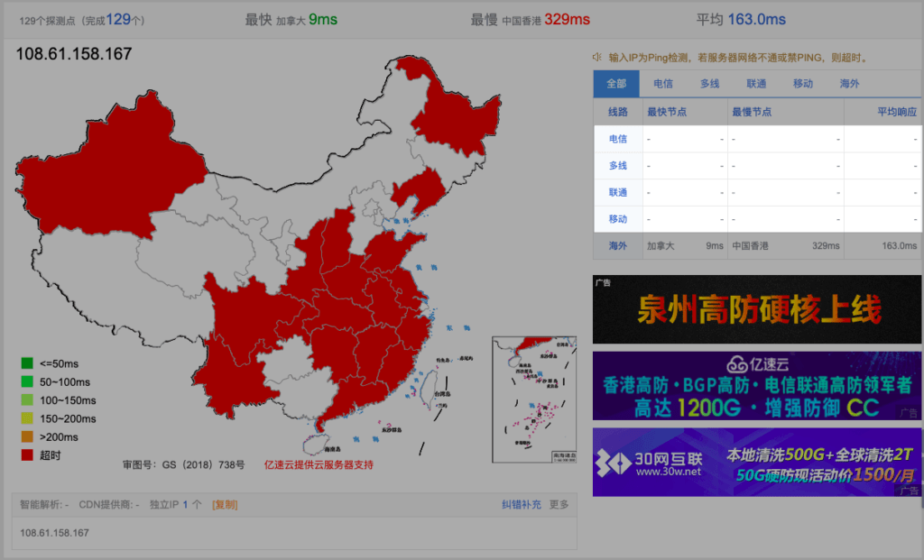The width and height of the screenshot is (924, 560).
Task: Click the dark green <=50ms legend square
Action: point(27,363)
